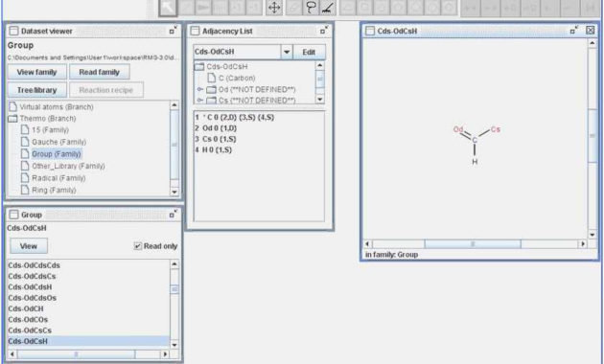
Task: Click the View family button
Action: pyautogui.click(x=37, y=72)
